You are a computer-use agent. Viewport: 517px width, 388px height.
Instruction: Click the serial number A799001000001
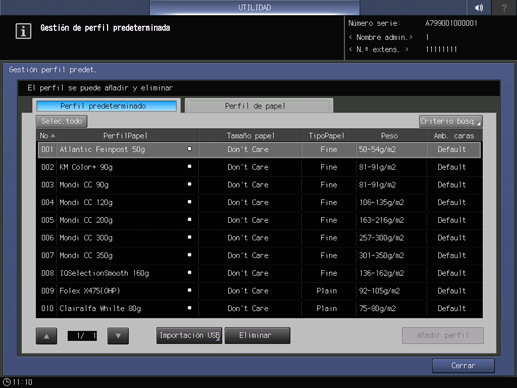click(x=451, y=23)
